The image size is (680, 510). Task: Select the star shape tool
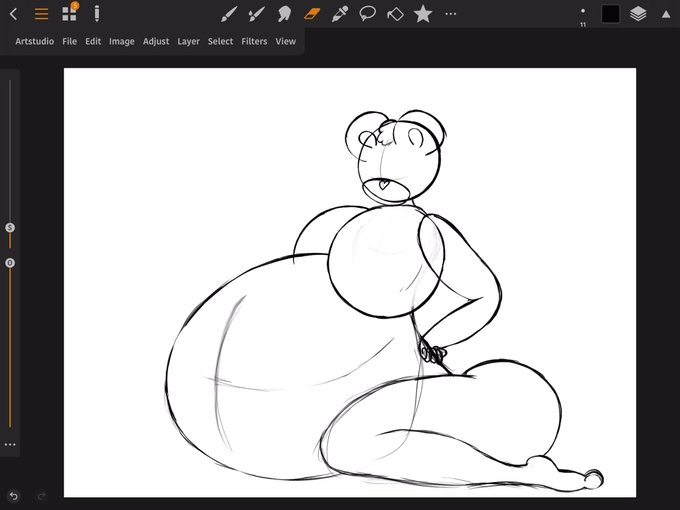tap(423, 14)
